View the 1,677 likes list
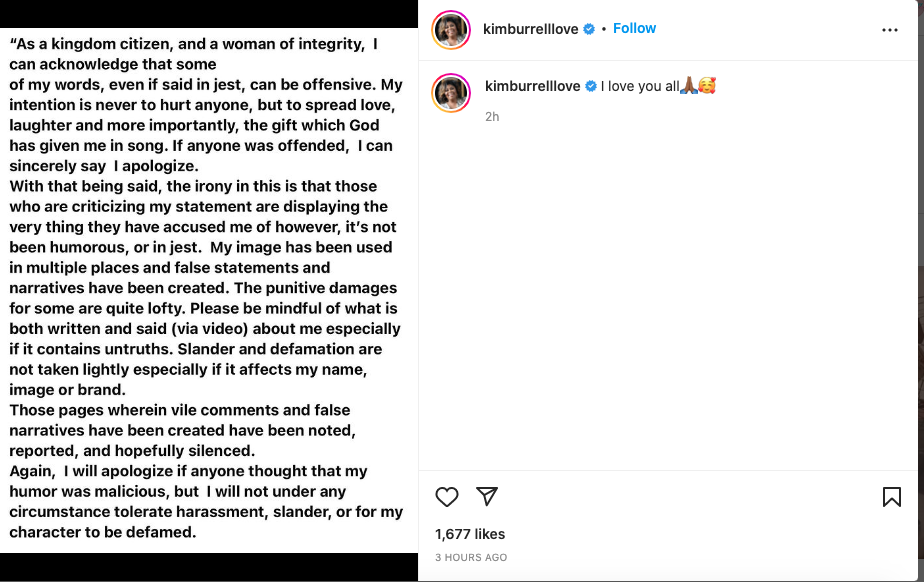Image resolution: width=924 pixels, height=582 pixels. [470, 534]
